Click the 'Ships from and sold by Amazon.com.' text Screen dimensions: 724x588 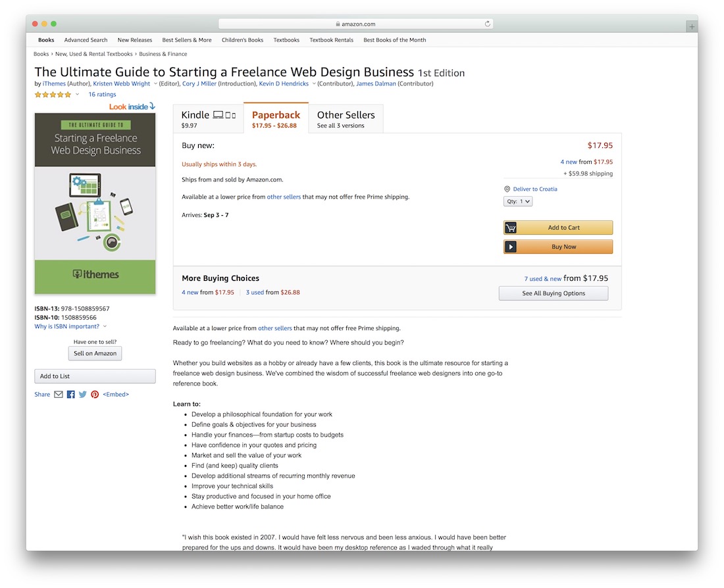point(233,180)
